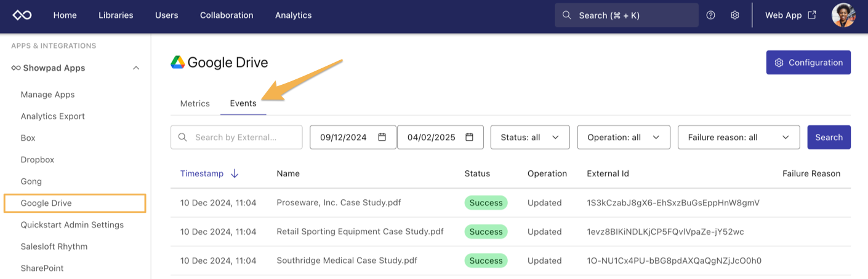The width and height of the screenshot is (868, 279).
Task: Open Analytics in top navigation
Action: (293, 15)
